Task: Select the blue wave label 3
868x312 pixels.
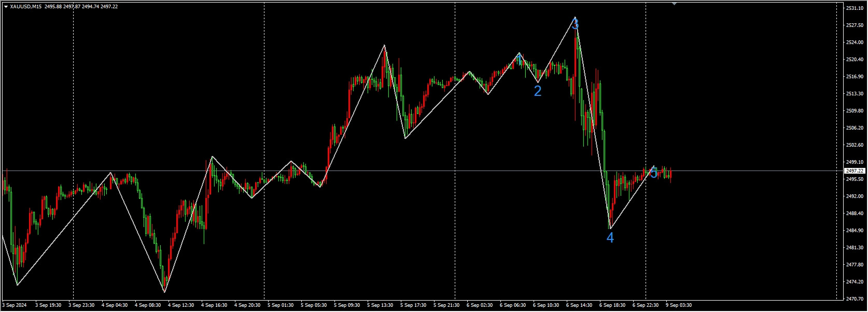Action: [x=575, y=24]
